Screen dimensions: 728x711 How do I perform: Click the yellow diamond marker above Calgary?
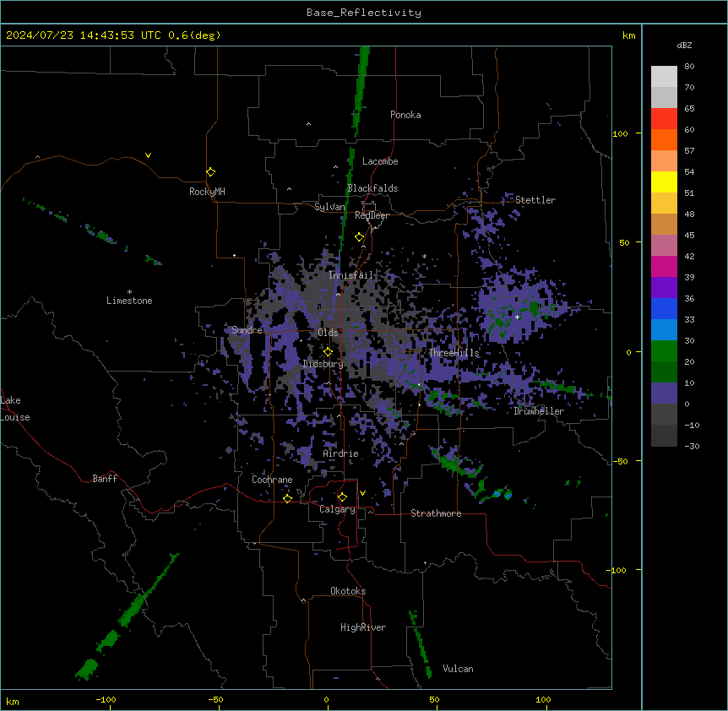(342, 497)
